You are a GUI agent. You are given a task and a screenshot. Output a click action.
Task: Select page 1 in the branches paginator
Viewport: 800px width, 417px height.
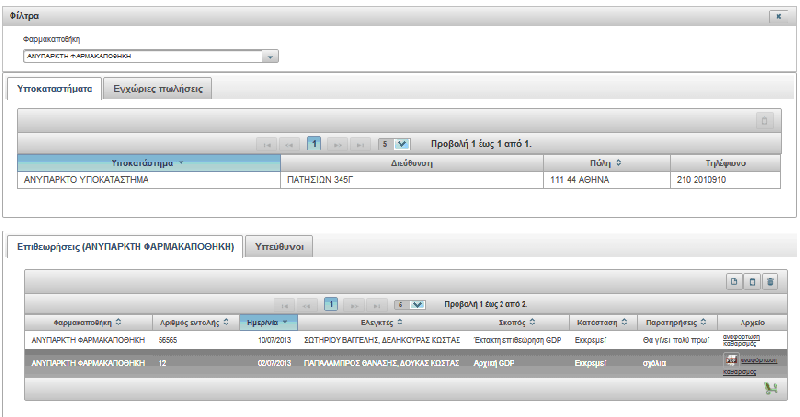314,144
